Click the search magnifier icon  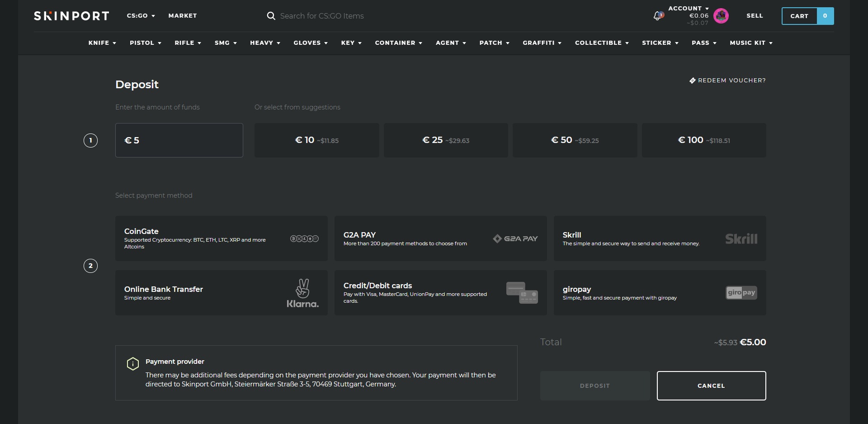point(271,16)
